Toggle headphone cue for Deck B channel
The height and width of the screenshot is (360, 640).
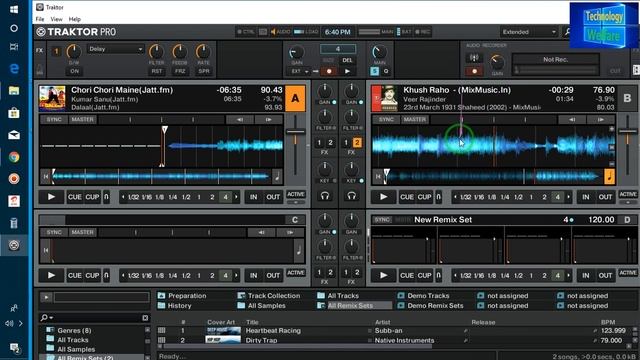click(x=351, y=196)
